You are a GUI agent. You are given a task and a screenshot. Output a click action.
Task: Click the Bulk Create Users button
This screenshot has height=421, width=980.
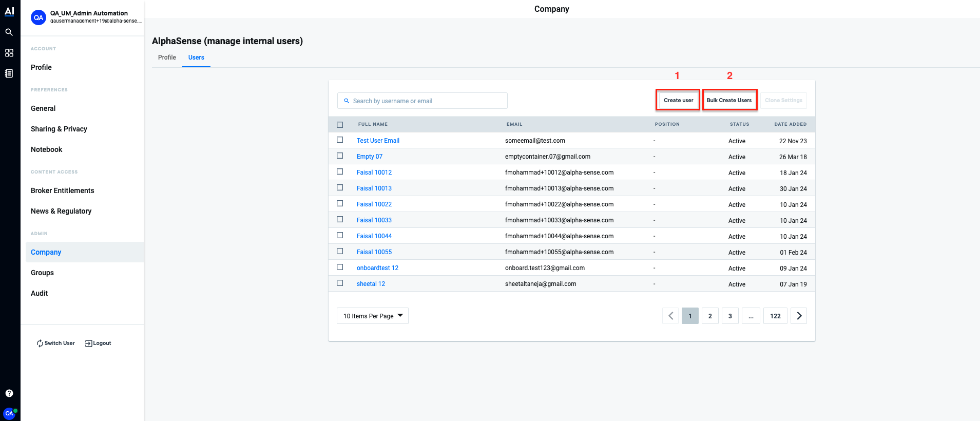click(729, 100)
